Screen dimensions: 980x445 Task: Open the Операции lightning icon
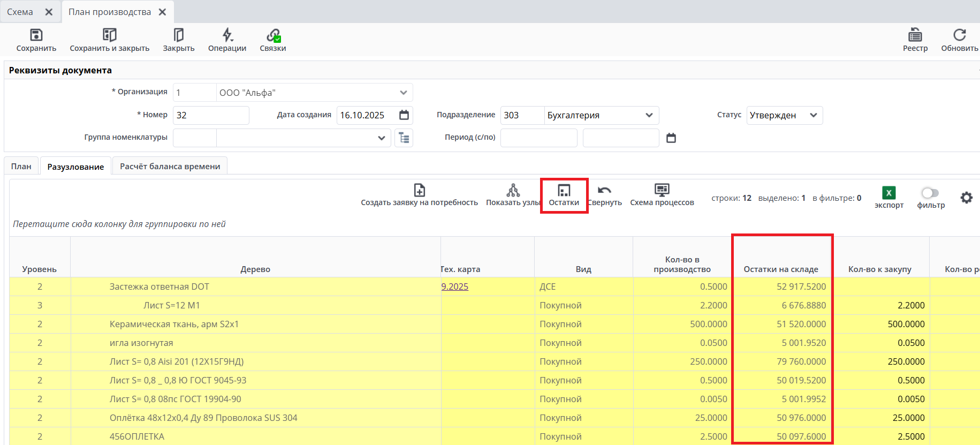[227, 35]
